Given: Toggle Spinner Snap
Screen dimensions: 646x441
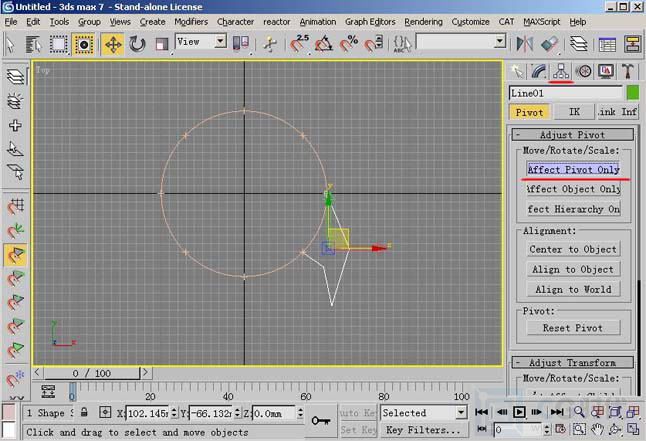Looking at the screenshot, I should (374, 43).
